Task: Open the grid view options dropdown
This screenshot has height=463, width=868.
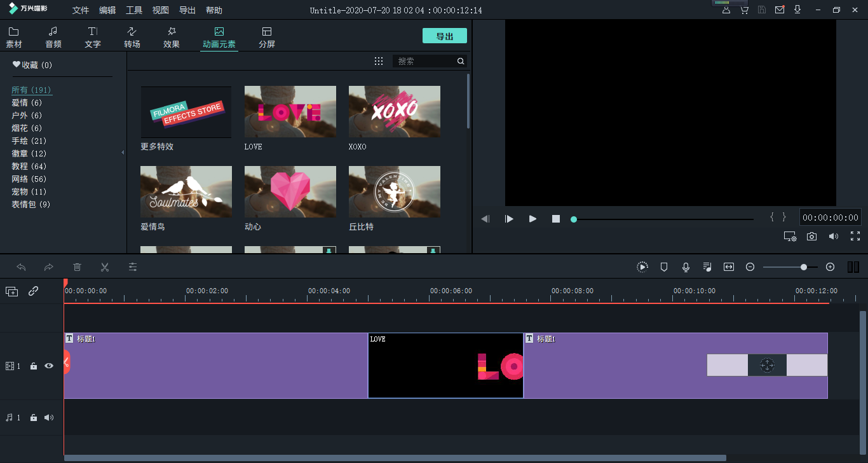Action: click(x=379, y=61)
